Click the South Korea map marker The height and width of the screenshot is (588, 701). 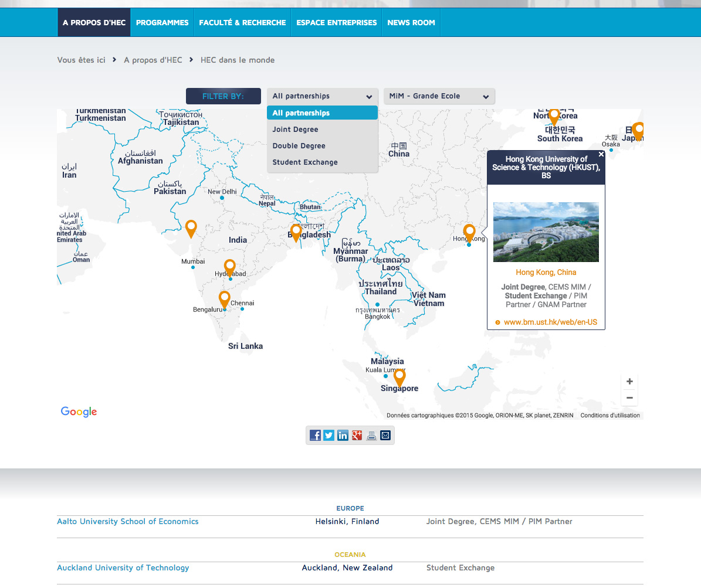coord(554,116)
